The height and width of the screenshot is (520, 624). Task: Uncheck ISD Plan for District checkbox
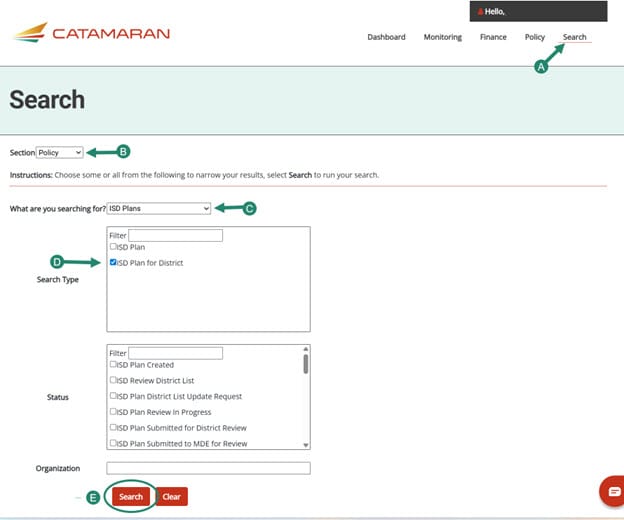coord(113,262)
